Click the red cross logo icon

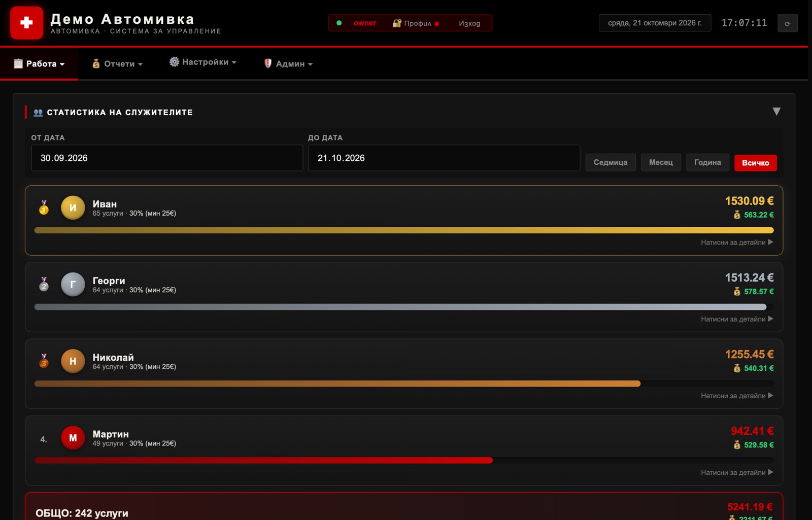point(26,23)
